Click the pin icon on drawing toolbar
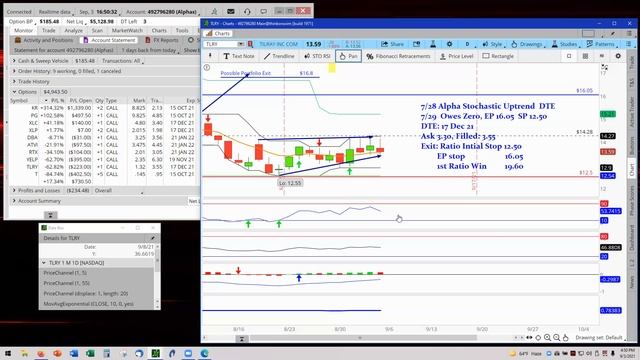Viewport: 640px width, 360px height. click(210, 56)
